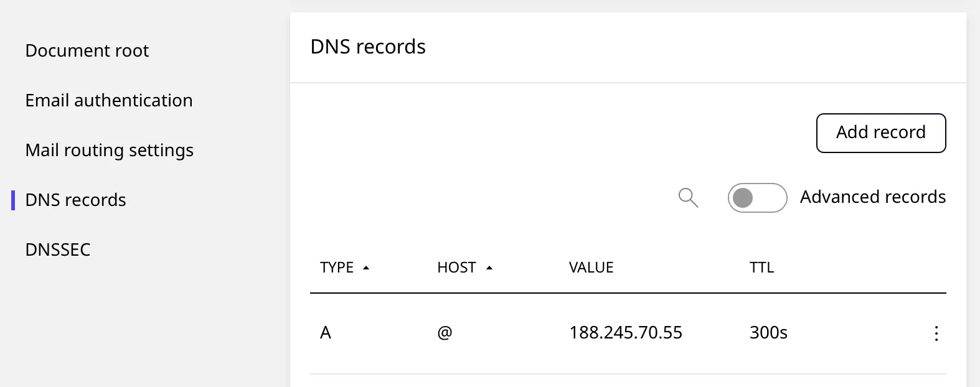Screen dimensions: 980x387
Task: Click the IP value 188.245.70.55
Action: 625,332
